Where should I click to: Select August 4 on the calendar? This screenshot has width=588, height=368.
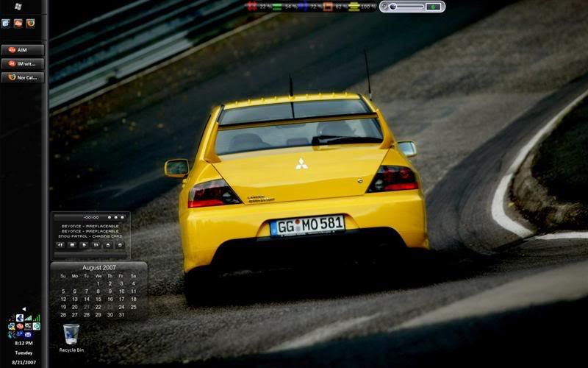pyautogui.click(x=133, y=283)
